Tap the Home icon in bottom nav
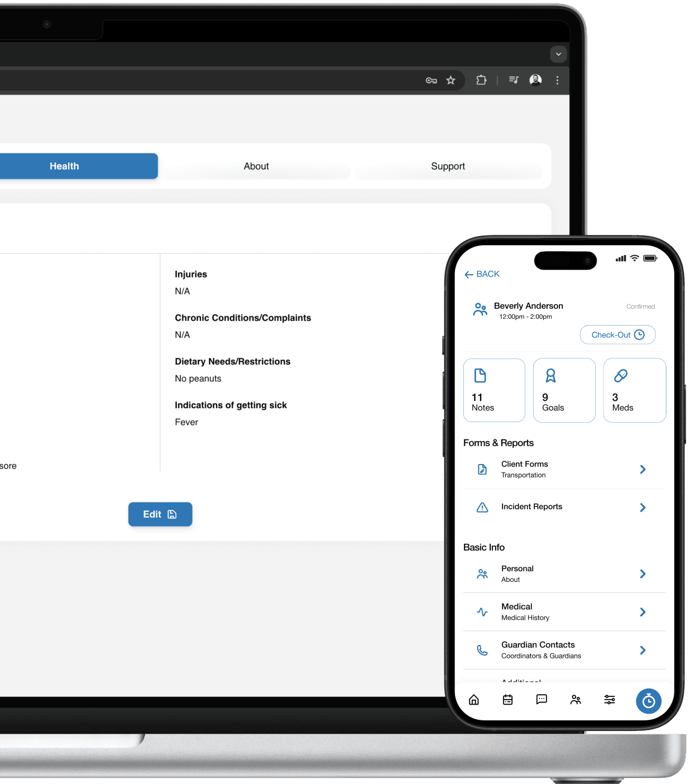The width and height of the screenshot is (690, 784). [x=474, y=700]
